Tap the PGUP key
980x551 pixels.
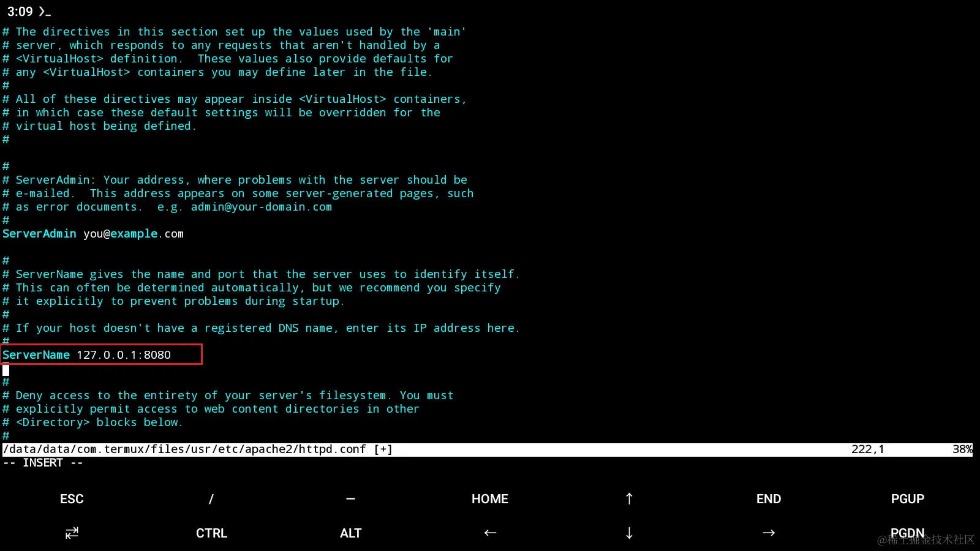908,499
